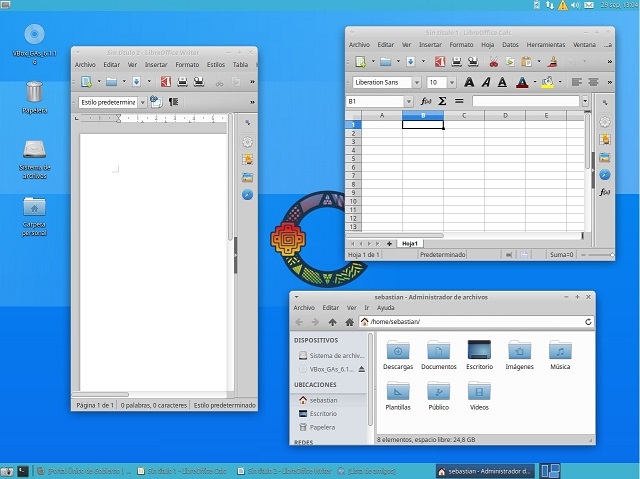Expand the Estilo predeterminado paragraph style dropdown
Screen dimensions: 640x479
point(141,102)
